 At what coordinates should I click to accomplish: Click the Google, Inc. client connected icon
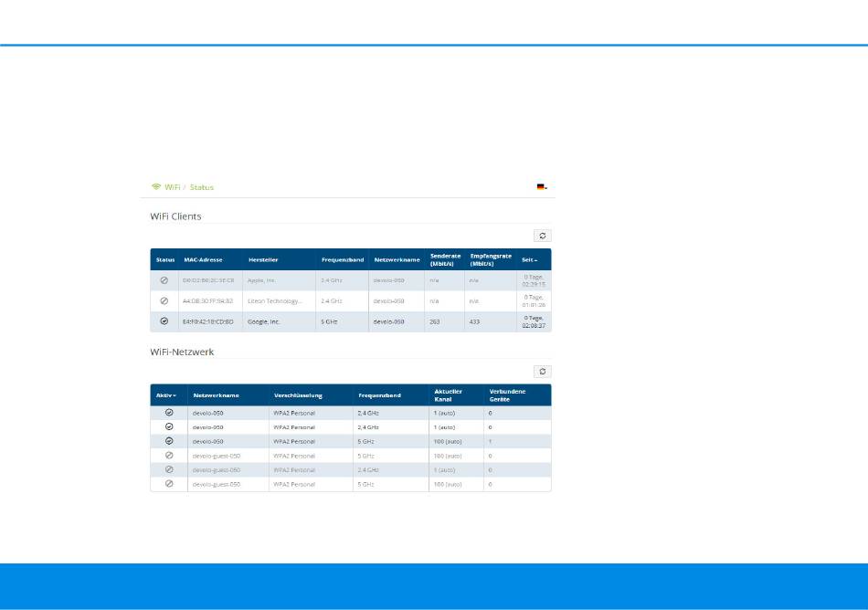pyautogui.click(x=164, y=321)
